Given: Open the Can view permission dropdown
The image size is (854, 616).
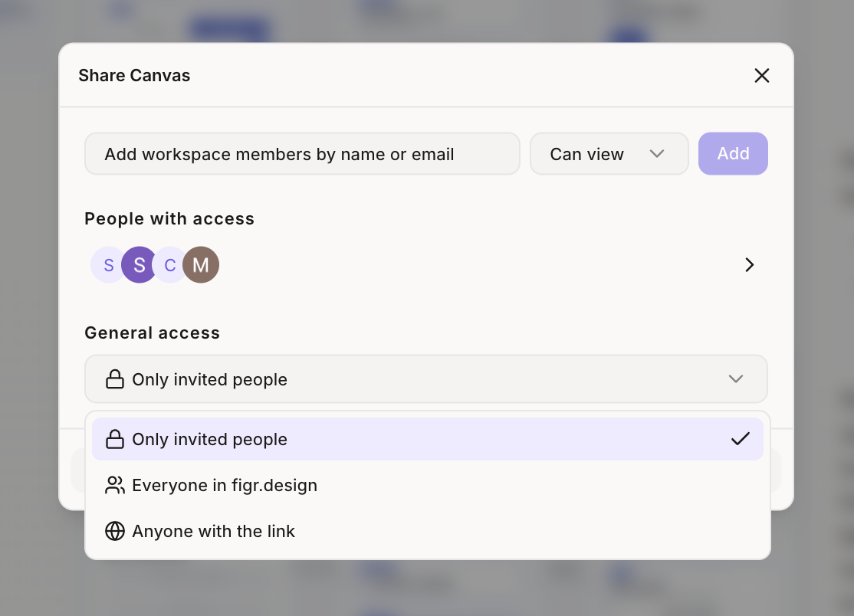Looking at the screenshot, I should 609,154.
